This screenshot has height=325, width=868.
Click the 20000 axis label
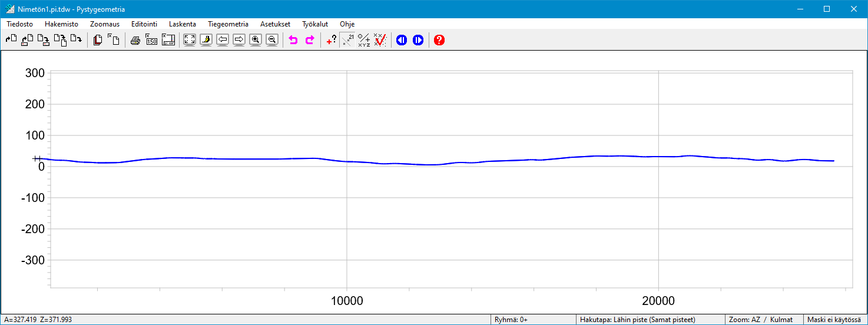pyautogui.click(x=658, y=301)
